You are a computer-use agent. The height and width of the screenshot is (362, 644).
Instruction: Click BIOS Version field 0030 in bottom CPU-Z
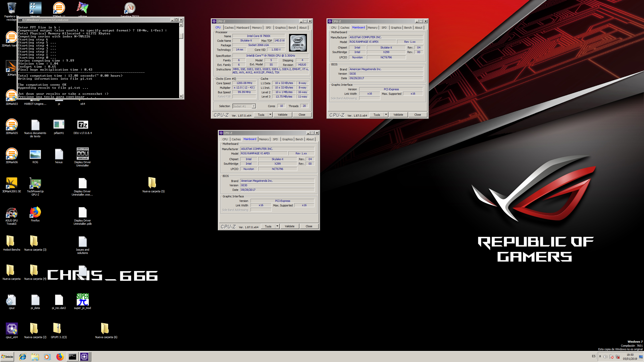tap(277, 185)
